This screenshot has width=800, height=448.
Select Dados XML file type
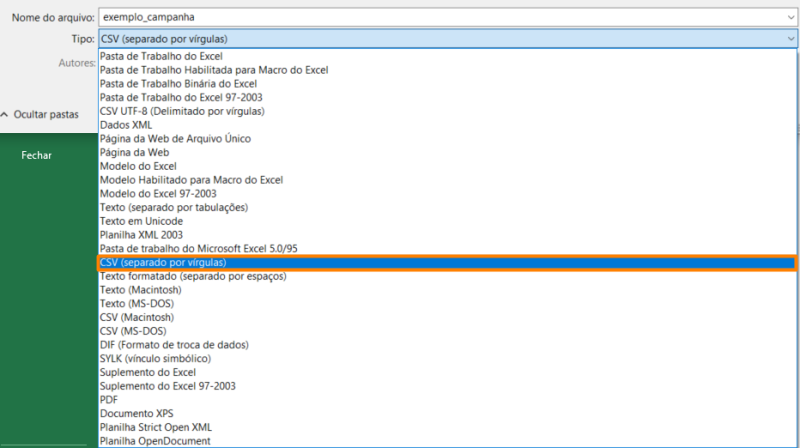coord(127,125)
